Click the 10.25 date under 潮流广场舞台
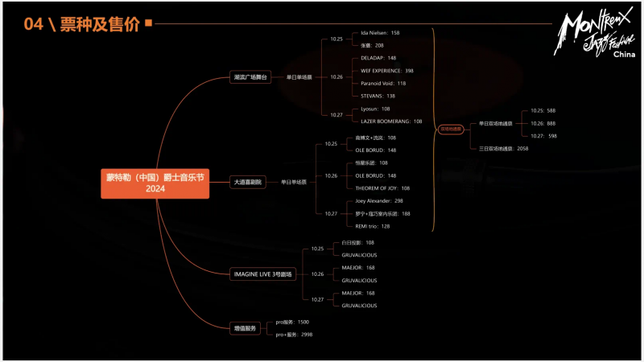Image resolution: width=644 pixels, height=362 pixels. [336, 39]
